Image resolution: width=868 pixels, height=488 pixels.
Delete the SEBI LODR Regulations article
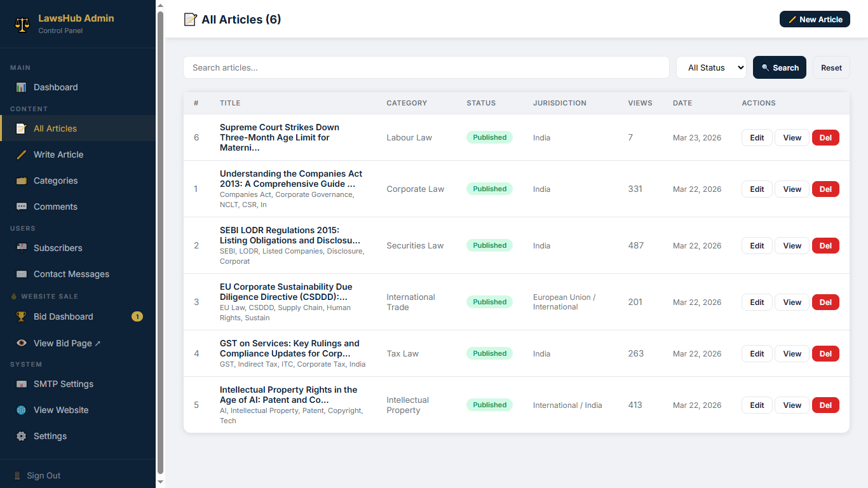(825, 245)
